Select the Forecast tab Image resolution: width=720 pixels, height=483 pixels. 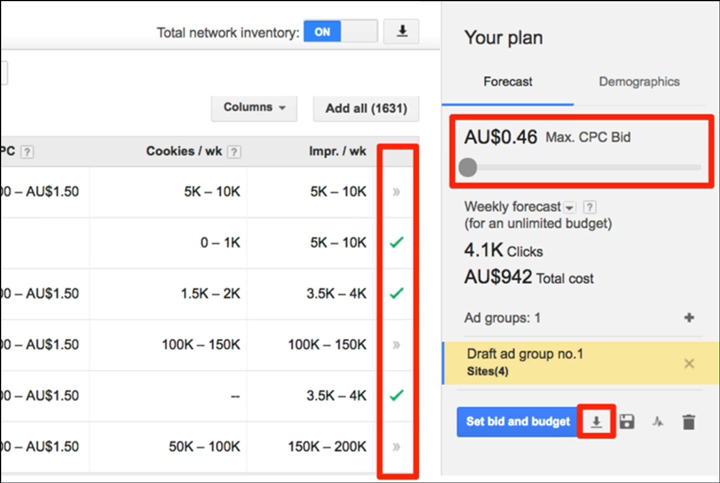508,82
